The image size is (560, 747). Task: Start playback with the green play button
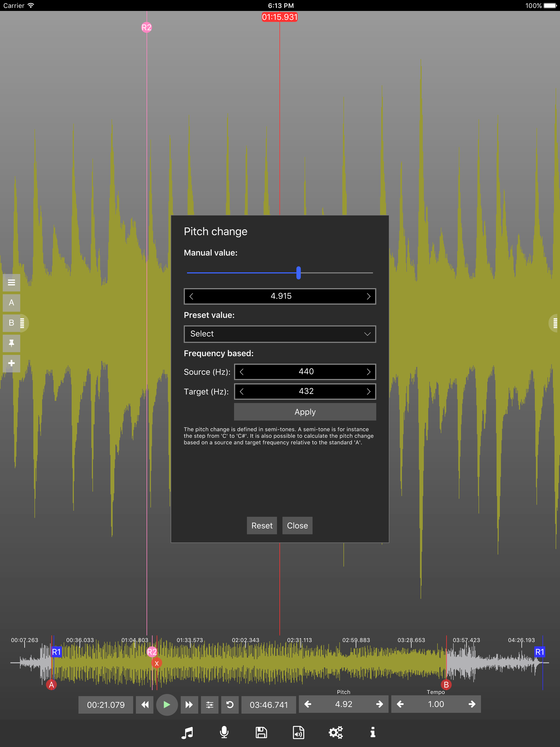click(x=167, y=704)
